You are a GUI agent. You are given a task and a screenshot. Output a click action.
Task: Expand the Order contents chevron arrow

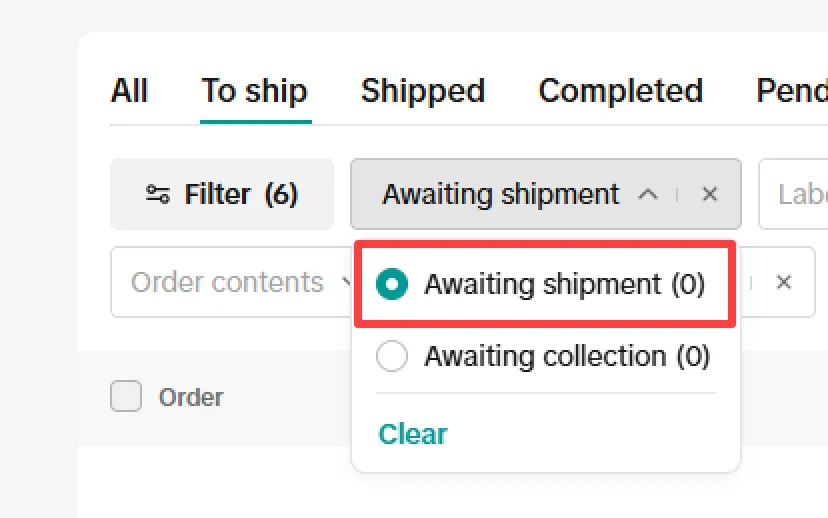(x=347, y=283)
